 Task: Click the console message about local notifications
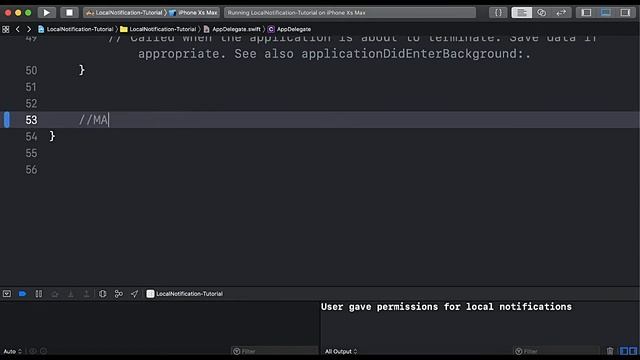pos(446,307)
